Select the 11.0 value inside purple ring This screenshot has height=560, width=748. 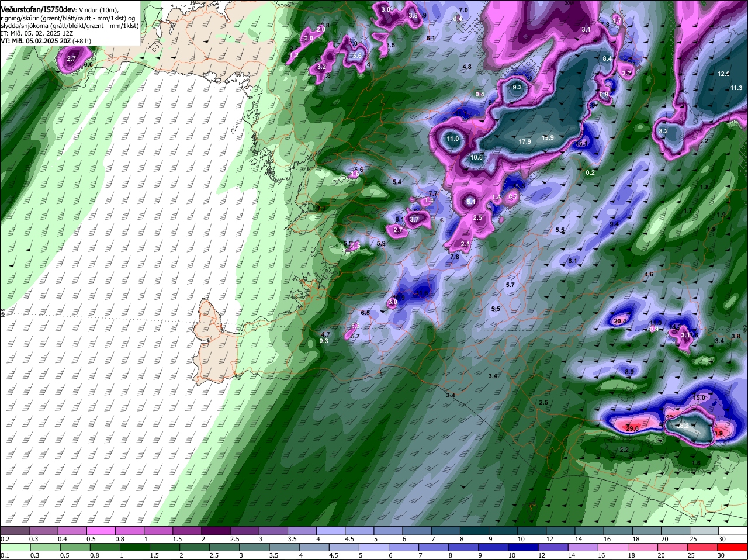(453, 139)
